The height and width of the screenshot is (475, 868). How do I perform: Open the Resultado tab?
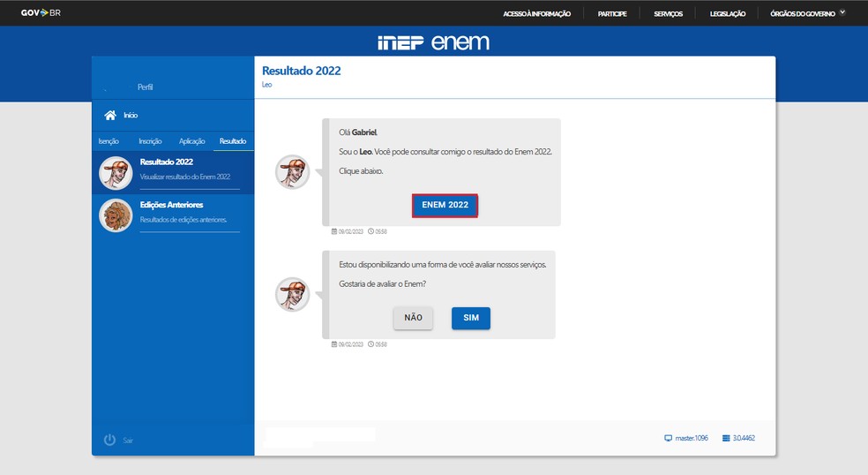(x=233, y=141)
